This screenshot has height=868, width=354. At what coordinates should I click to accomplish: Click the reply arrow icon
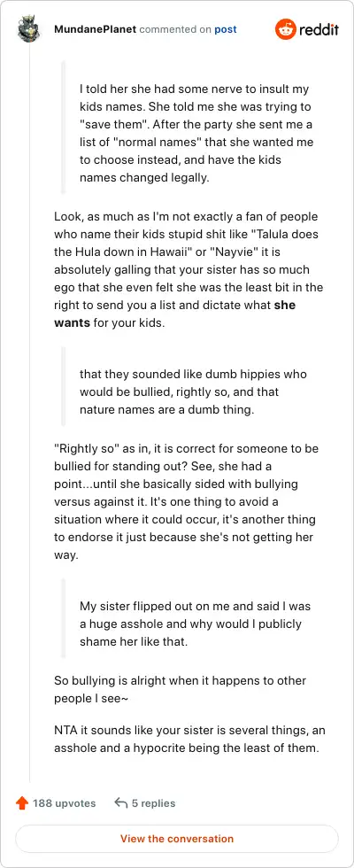pyautogui.click(x=120, y=803)
